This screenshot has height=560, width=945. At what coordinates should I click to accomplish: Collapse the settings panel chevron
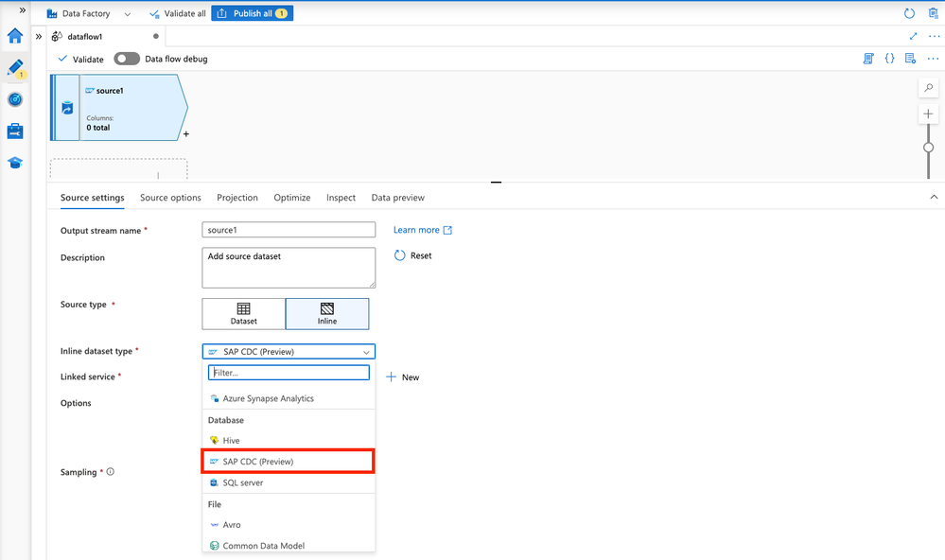934,197
